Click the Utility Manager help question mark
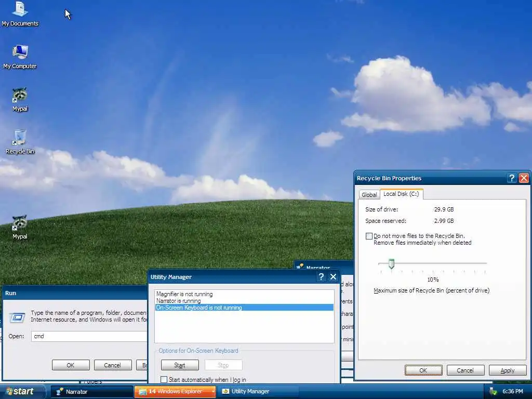532x399 pixels. pos(321,277)
